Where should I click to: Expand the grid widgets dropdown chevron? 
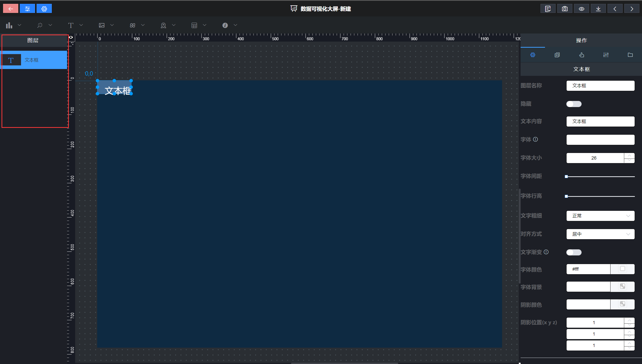click(x=143, y=25)
